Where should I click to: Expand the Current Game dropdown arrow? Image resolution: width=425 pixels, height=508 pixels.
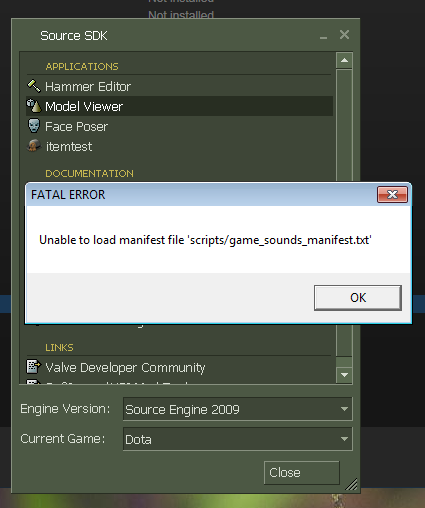point(344,439)
